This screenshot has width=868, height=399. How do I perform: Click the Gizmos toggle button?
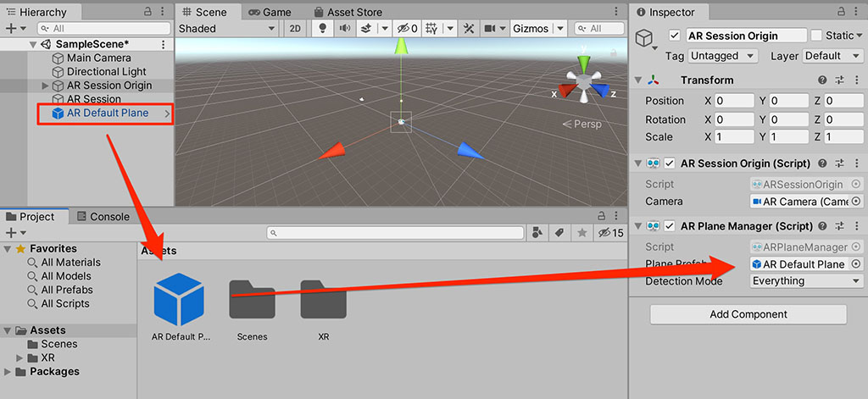[531, 29]
